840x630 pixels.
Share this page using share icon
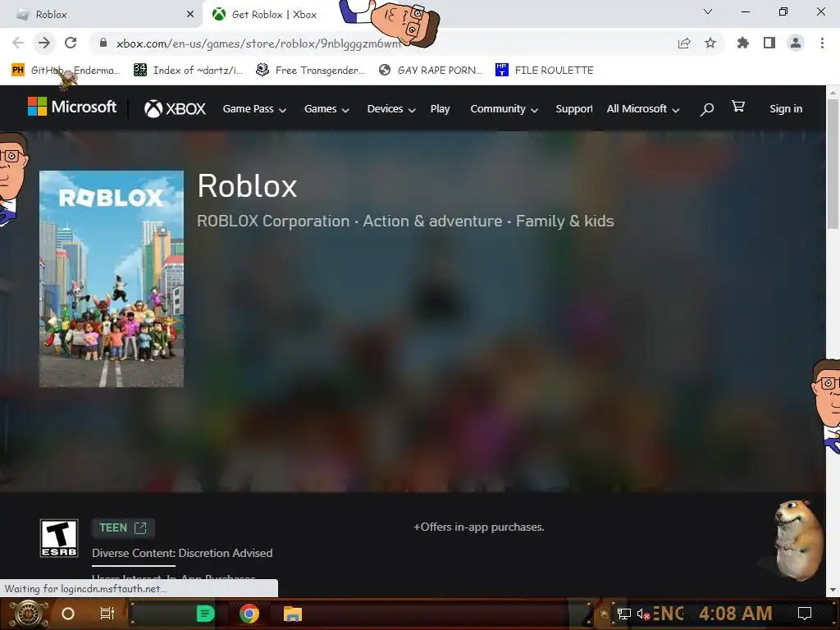pos(684,43)
